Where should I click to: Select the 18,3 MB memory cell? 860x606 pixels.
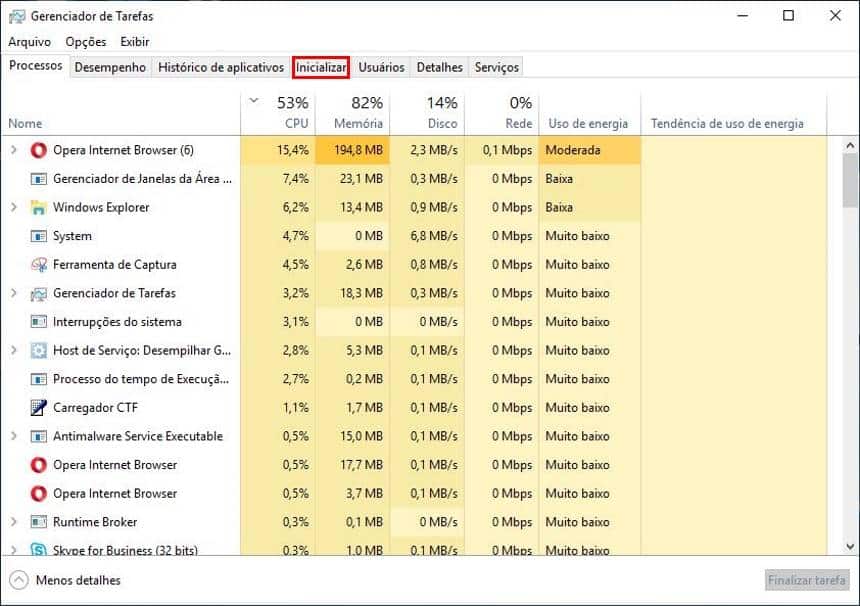[353, 293]
